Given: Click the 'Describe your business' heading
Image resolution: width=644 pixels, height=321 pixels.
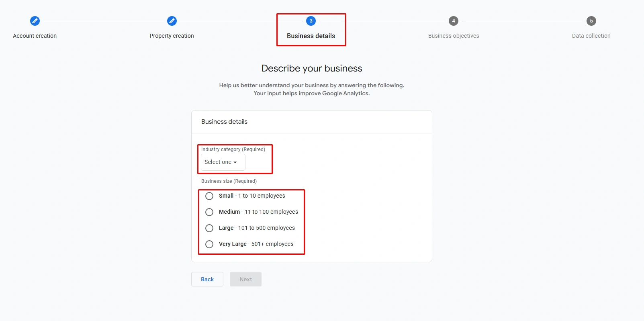Looking at the screenshot, I should [312, 68].
